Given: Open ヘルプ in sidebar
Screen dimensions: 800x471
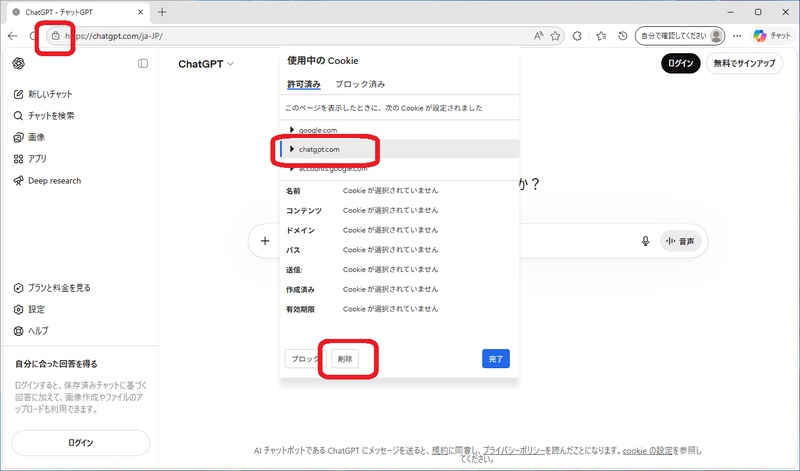Looking at the screenshot, I should (31, 331).
